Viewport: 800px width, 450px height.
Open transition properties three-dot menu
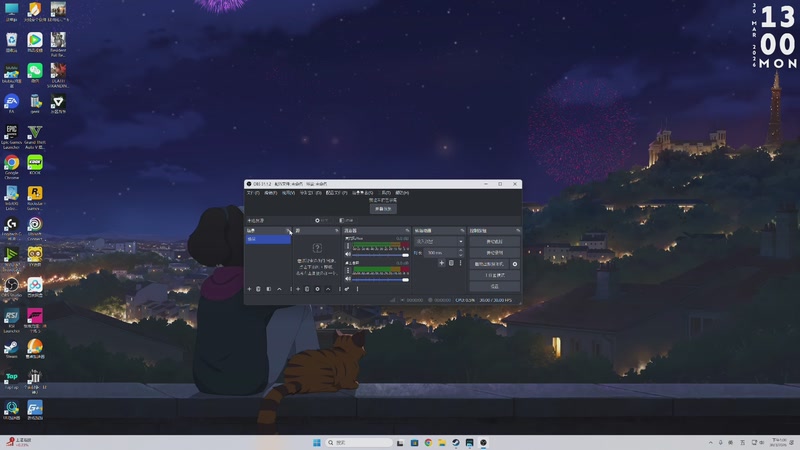[x=460, y=263]
